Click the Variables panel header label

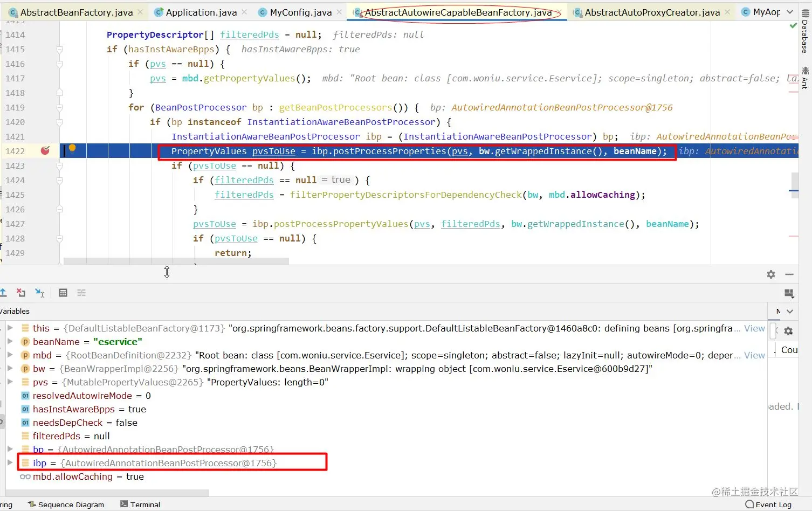tap(15, 311)
